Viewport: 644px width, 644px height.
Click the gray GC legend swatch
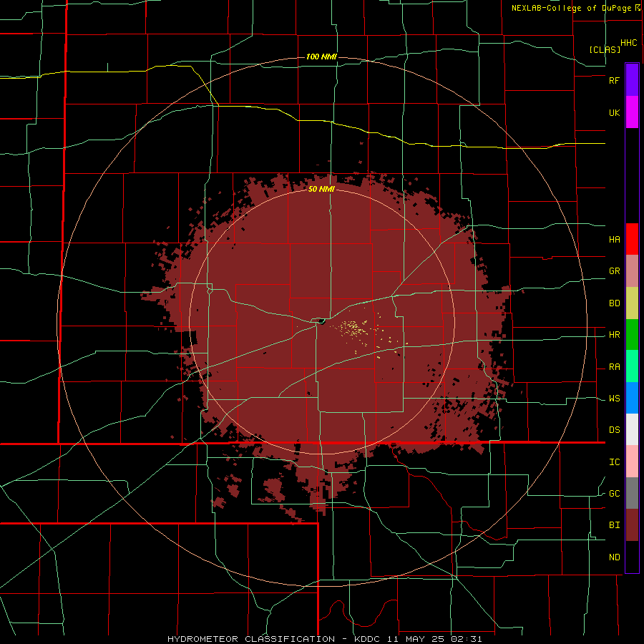pos(632,493)
